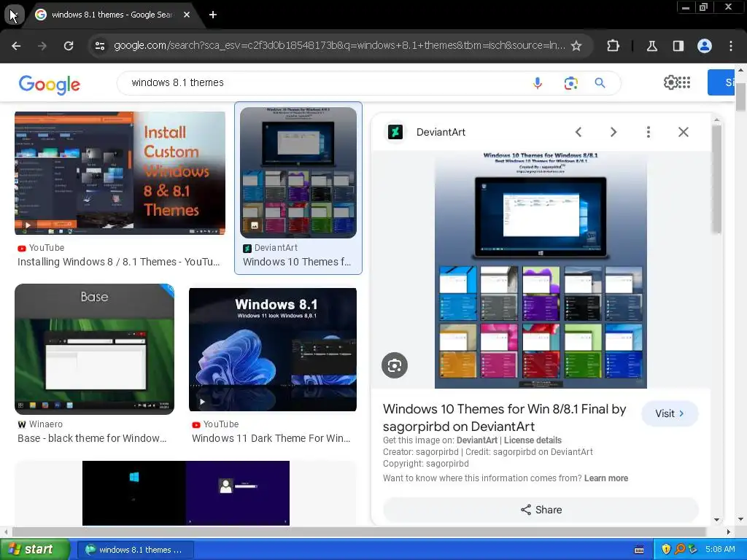This screenshot has height=560, width=747.
Task: Close the windows 8.1 themes tab
Action: pyautogui.click(x=187, y=15)
